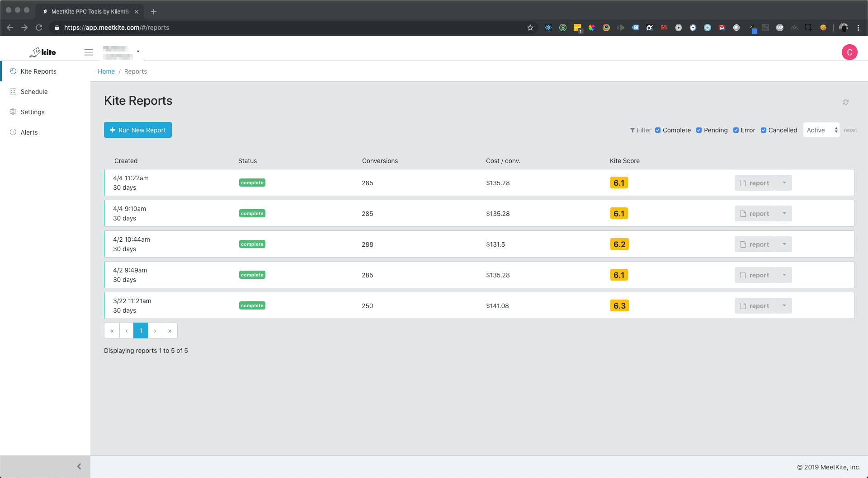Click the 6.3 Kite Score badge
868x478 pixels.
[x=619, y=306]
